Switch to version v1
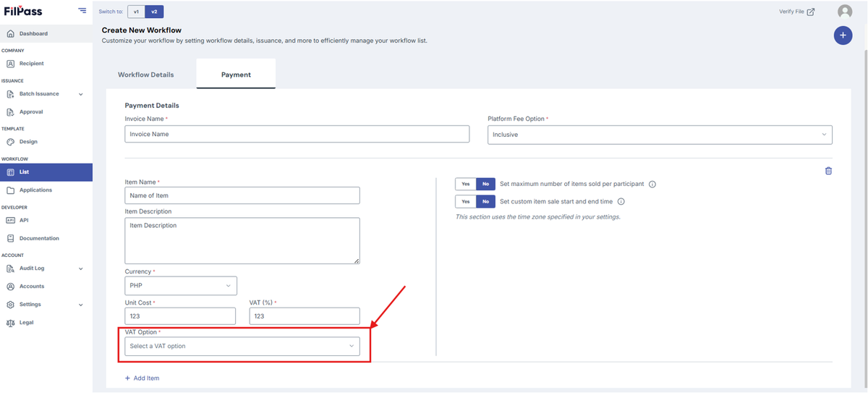This screenshot has width=868, height=393. pos(136,12)
